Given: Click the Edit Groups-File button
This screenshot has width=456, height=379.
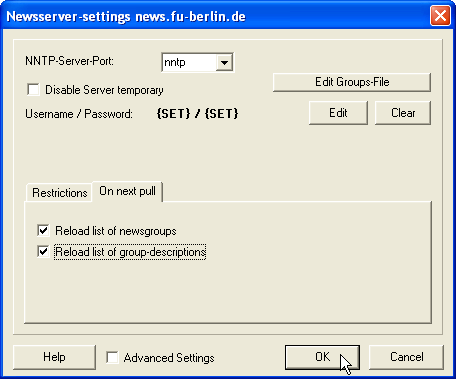Looking at the screenshot, I should (352, 82).
